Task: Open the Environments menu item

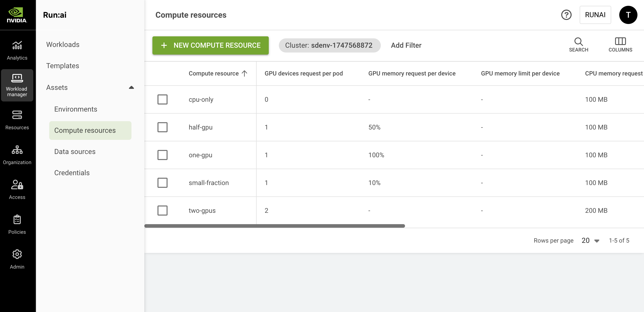Action: pos(76,109)
